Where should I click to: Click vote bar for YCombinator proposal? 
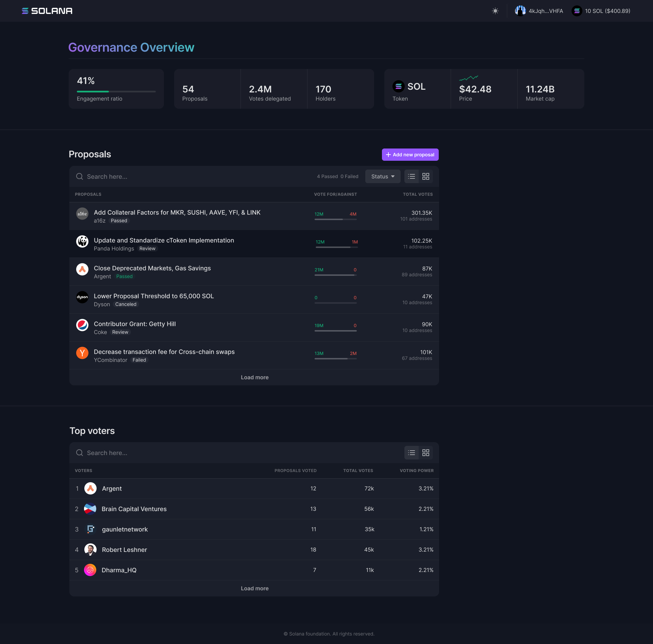[336, 359]
